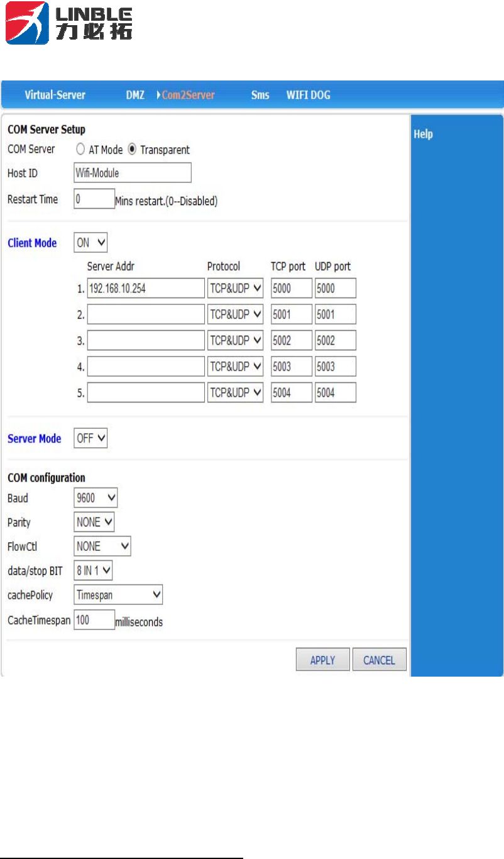504x859 pixels.
Task: Open Protocol dropdown in row 3
Action: [x=235, y=340]
